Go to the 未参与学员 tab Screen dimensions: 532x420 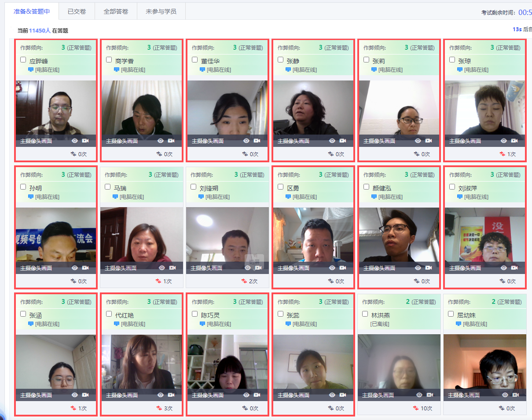coord(161,11)
